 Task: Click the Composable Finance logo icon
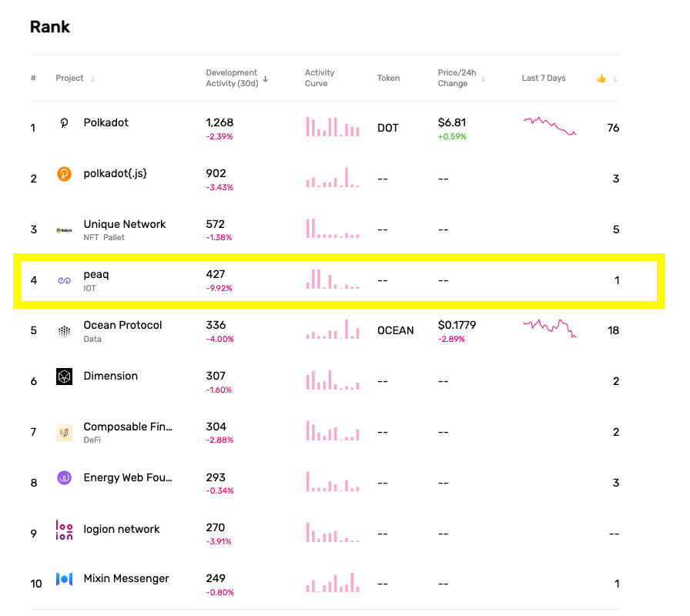64,433
